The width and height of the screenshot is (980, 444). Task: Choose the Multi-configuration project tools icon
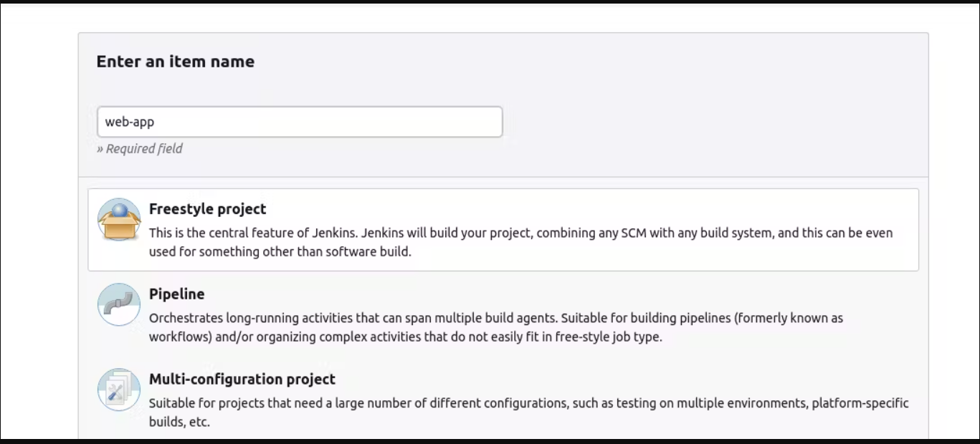119,390
